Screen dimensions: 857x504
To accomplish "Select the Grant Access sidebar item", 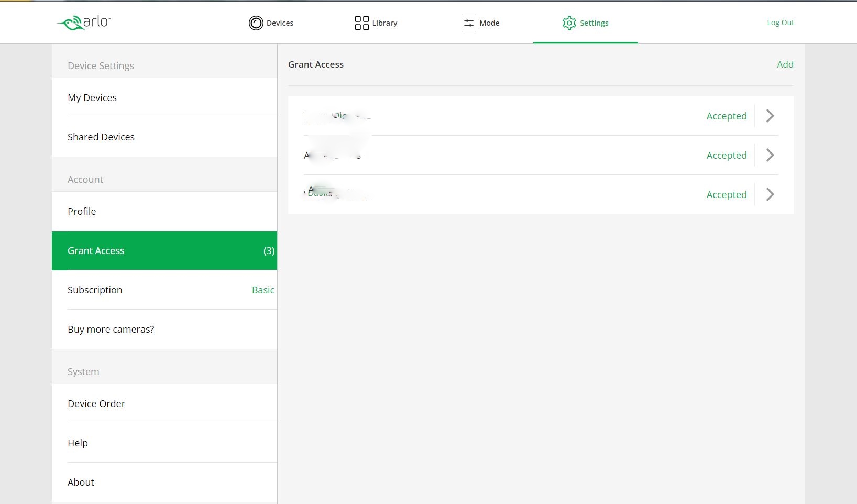I will (x=96, y=251).
